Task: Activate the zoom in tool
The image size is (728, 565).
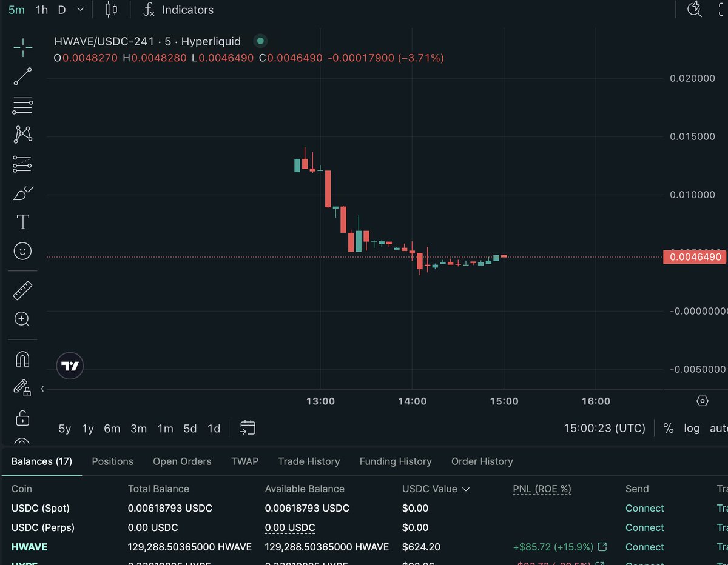Action: coord(22,319)
